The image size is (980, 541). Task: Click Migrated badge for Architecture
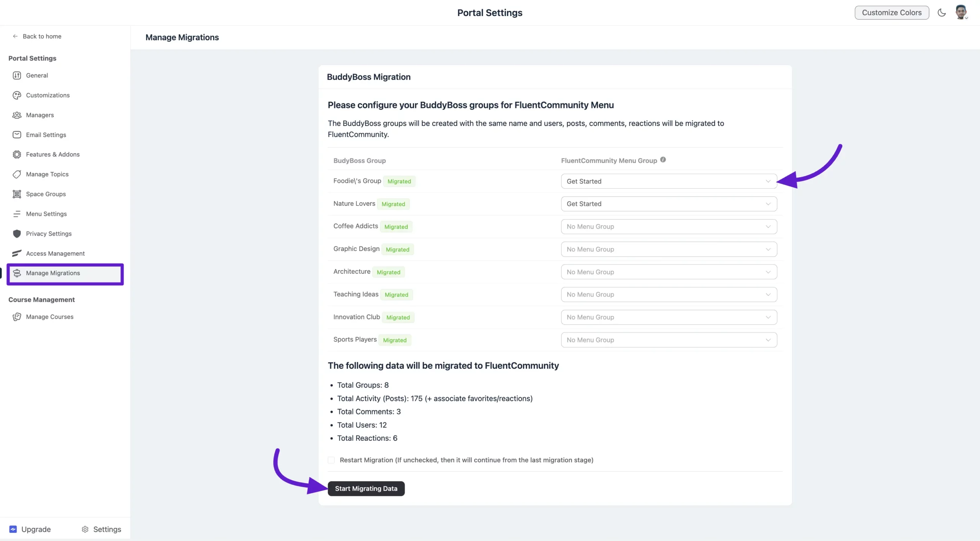pos(388,272)
